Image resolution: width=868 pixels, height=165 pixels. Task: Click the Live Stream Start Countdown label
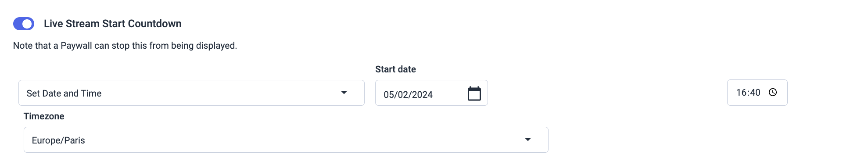pyautogui.click(x=112, y=24)
